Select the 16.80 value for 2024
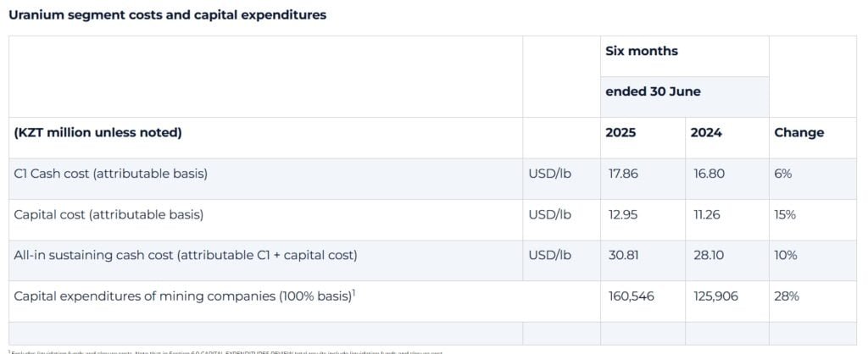 pos(709,174)
